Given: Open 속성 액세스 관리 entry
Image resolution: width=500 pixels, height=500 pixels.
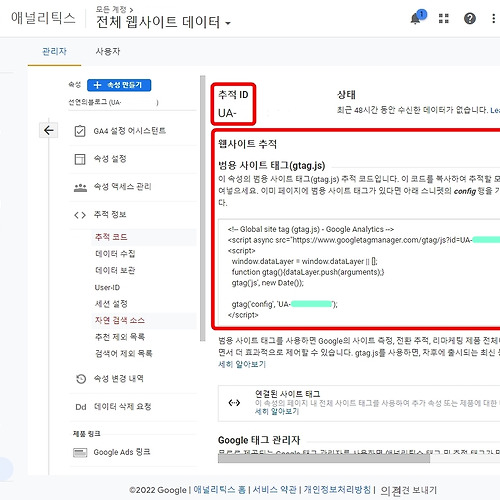Looking at the screenshot, I should pos(122,187).
